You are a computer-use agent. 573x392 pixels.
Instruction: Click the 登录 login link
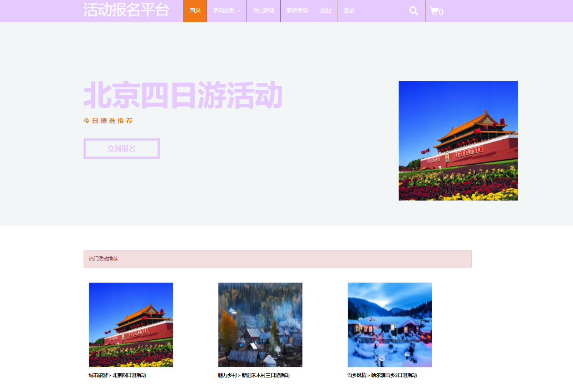coord(348,10)
